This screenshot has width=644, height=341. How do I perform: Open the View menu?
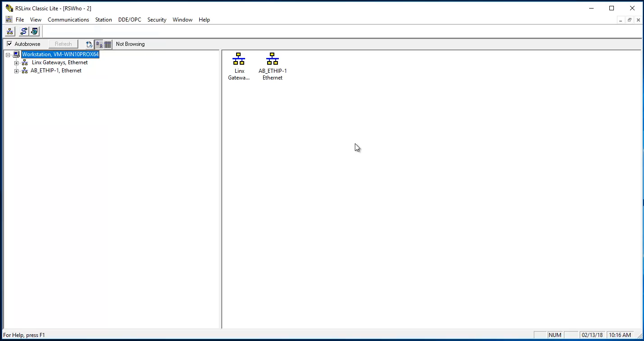(36, 20)
